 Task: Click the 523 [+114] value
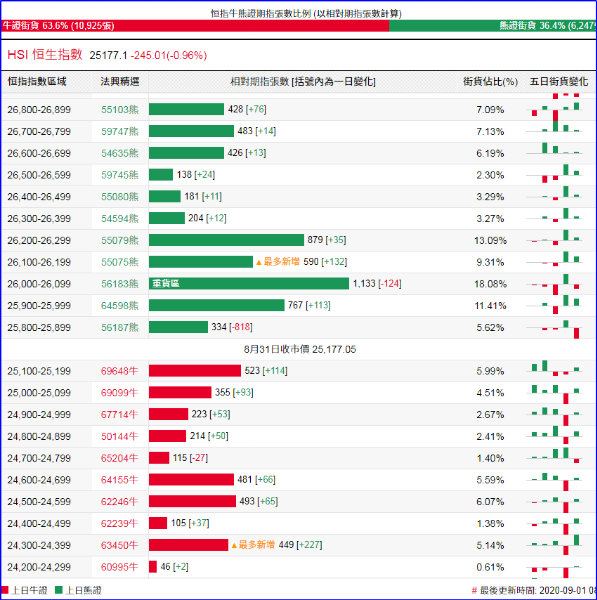click(x=266, y=371)
